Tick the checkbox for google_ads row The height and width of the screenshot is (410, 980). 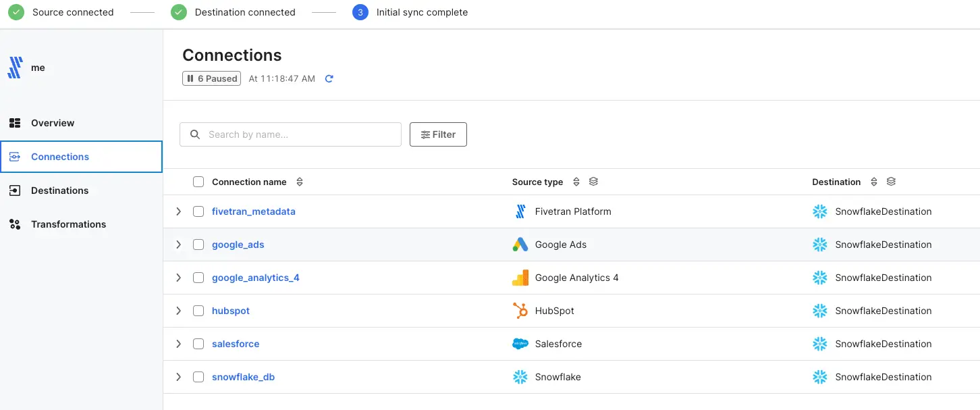198,245
